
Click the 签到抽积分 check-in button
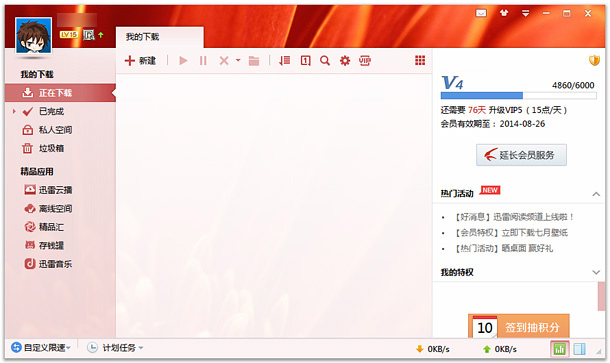pos(519,326)
